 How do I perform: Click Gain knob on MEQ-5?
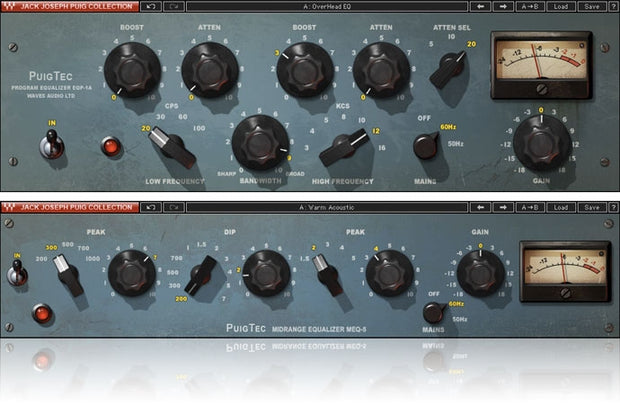[481, 274]
